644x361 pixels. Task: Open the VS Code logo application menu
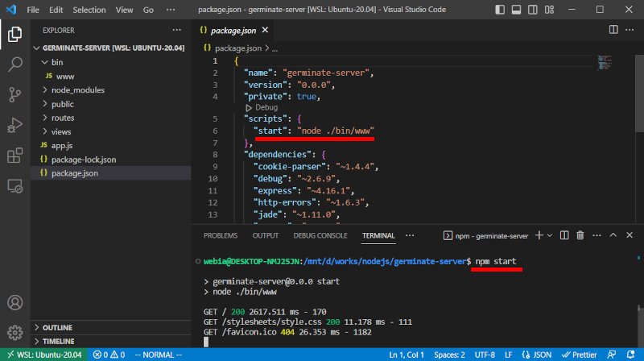(11, 10)
